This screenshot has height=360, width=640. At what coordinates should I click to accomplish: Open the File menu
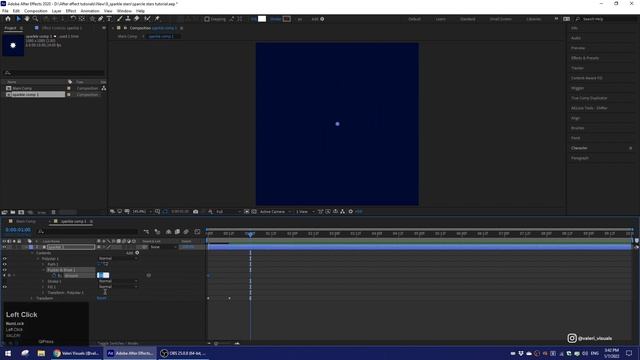click(5, 11)
